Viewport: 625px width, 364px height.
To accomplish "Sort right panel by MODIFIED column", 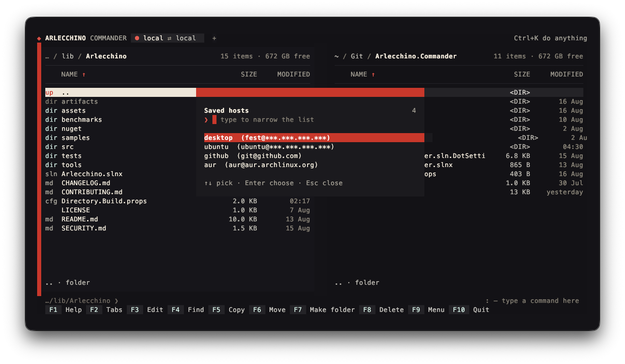I will click(567, 74).
